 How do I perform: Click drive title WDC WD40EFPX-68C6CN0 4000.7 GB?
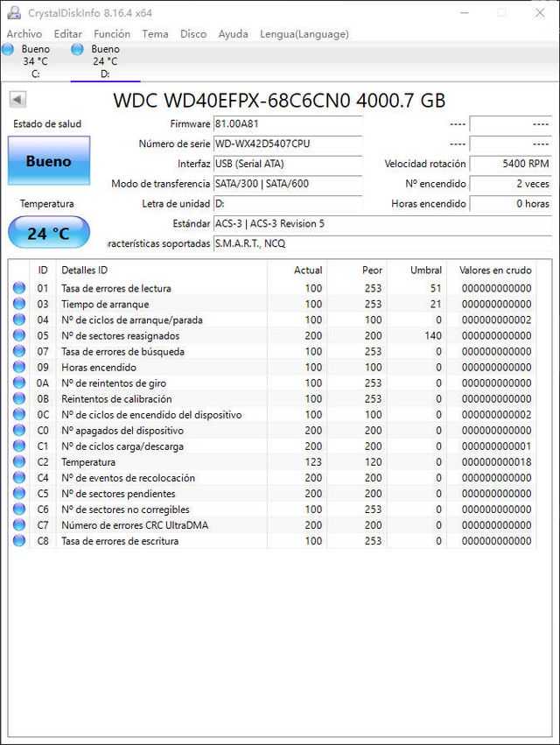click(x=279, y=101)
